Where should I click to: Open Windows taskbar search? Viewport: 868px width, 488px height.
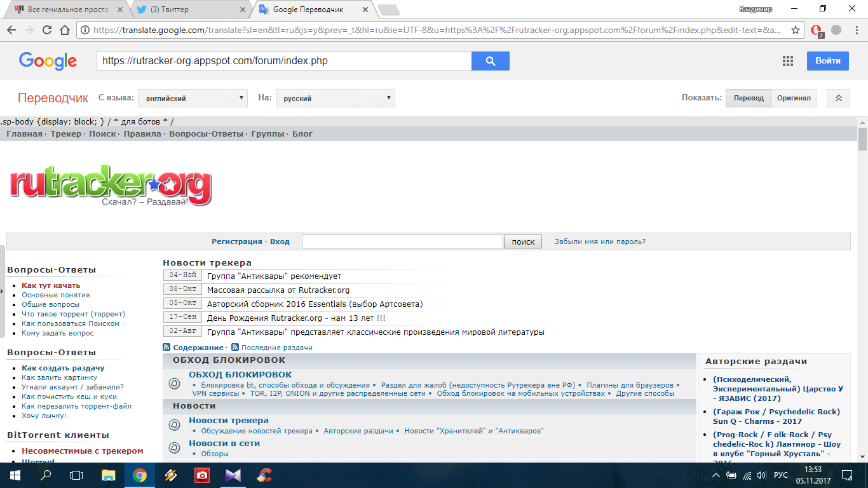click(46, 475)
